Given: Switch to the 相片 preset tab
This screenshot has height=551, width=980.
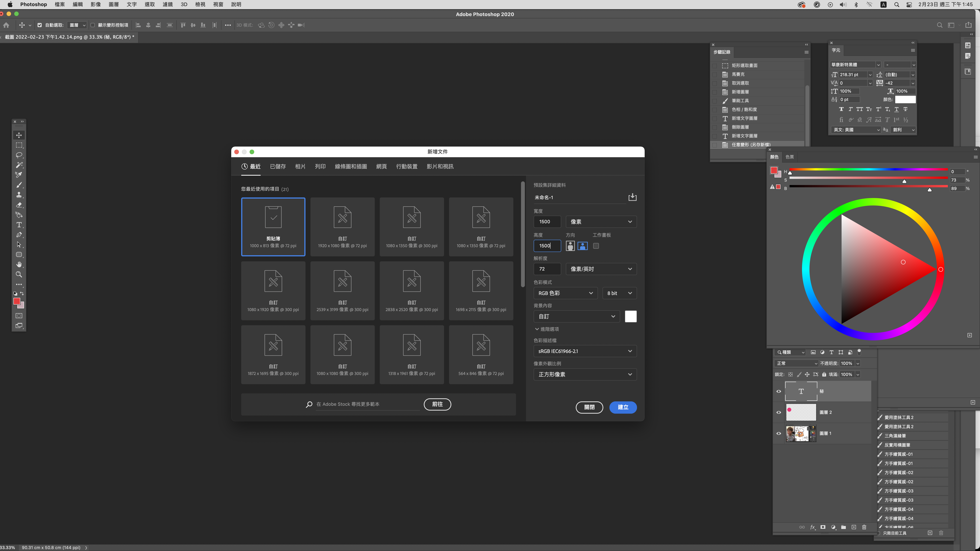Looking at the screenshot, I should pos(300,167).
